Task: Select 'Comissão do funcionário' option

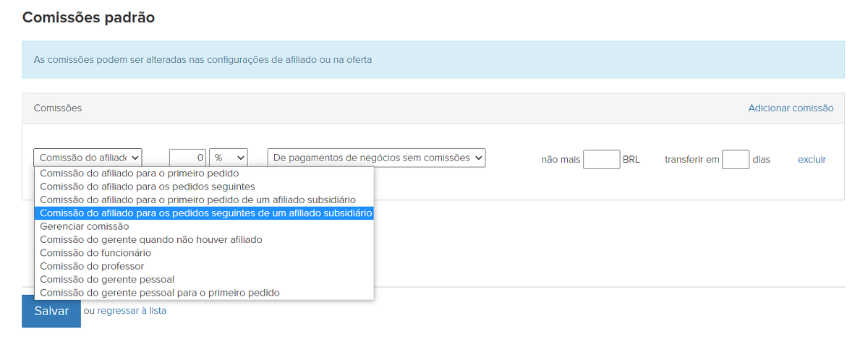Action: 95,253
